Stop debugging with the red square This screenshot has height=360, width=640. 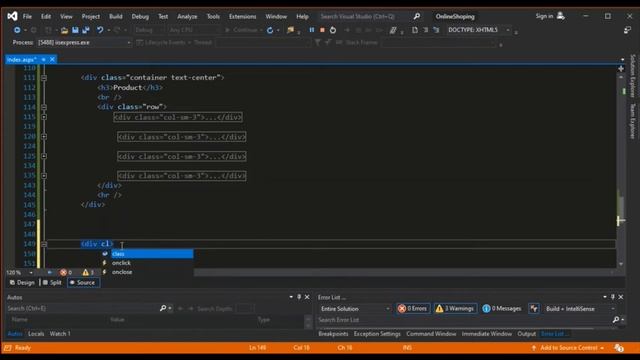(x=322, y=30)
